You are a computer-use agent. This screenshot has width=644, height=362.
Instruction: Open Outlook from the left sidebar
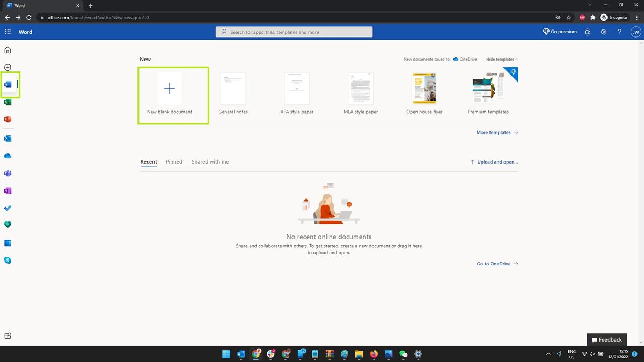tap(8, 138)
